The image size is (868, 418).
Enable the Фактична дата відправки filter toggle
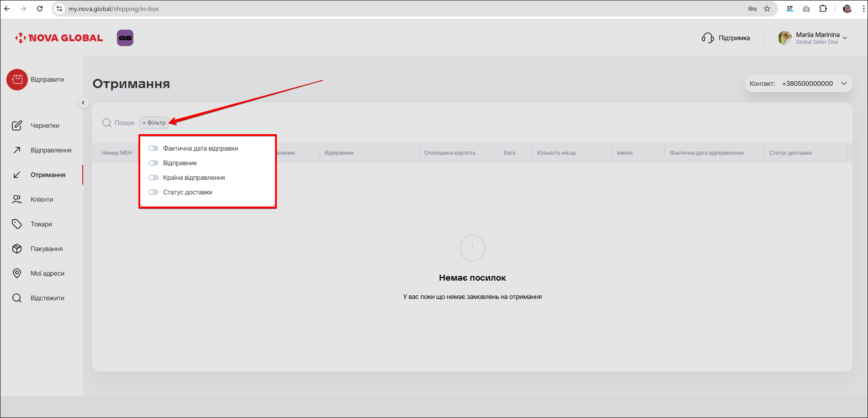[153, 148]
